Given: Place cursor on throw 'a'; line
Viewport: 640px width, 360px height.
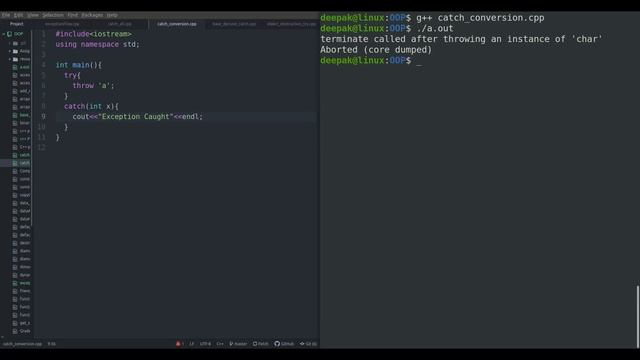Looking at the screenshot, I should [x=93, y=86].
